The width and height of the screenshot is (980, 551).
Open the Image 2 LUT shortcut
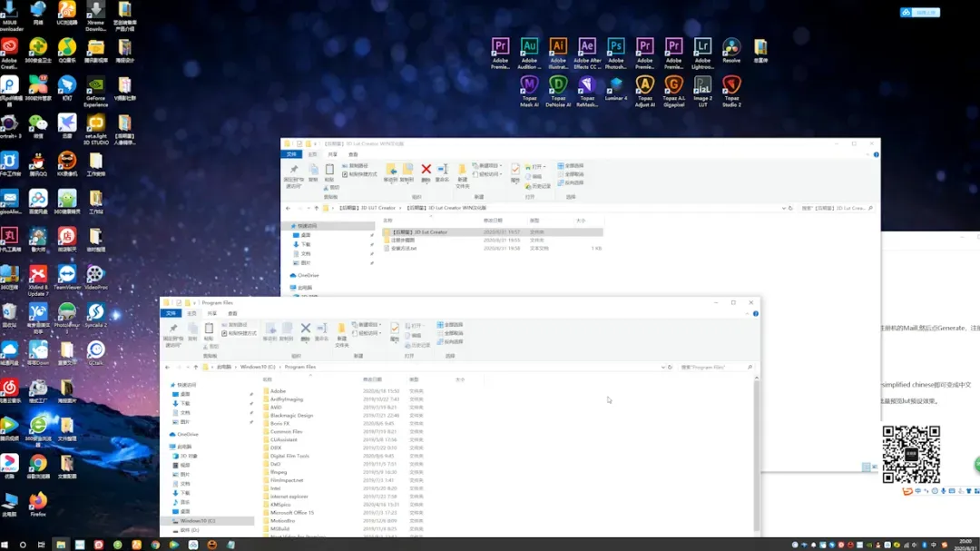coord(702,85)
